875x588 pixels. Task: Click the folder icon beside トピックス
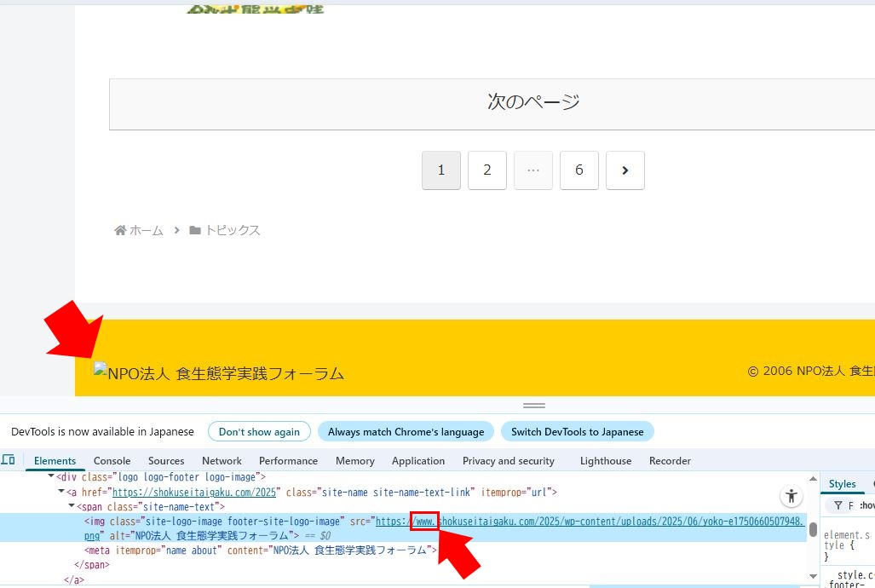195,230
